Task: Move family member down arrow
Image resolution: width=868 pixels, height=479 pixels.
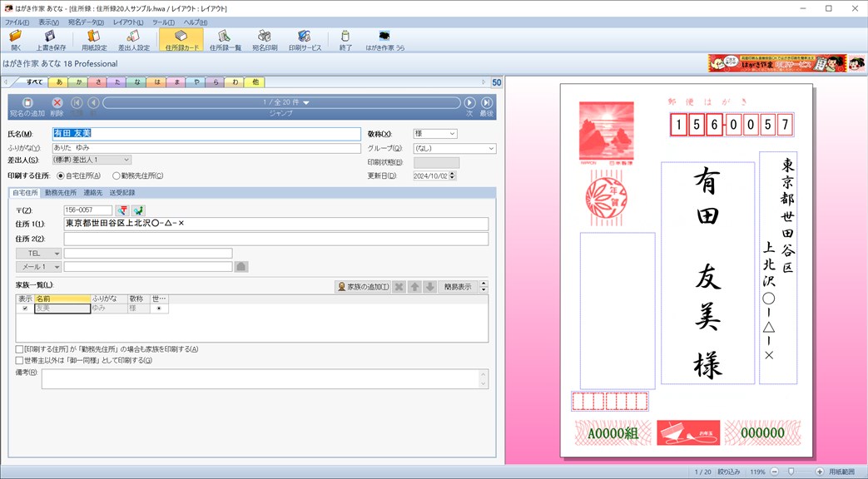Action: pyautogui.click(x=429, y=287)
